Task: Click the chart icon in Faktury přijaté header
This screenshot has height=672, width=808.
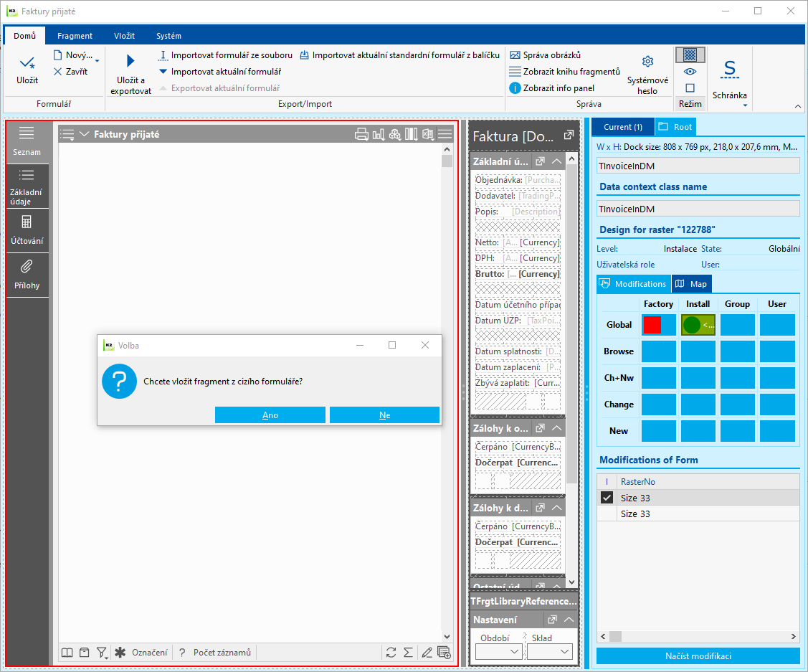Action: pyautogui.click(x=379, y=135)
